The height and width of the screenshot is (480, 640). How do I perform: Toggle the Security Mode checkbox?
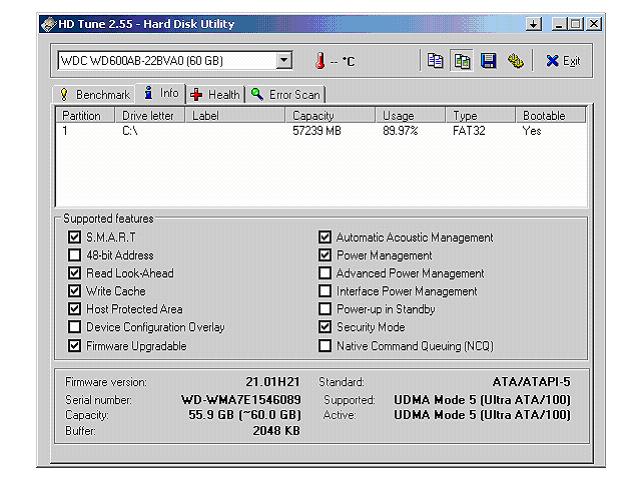[325, 327]
